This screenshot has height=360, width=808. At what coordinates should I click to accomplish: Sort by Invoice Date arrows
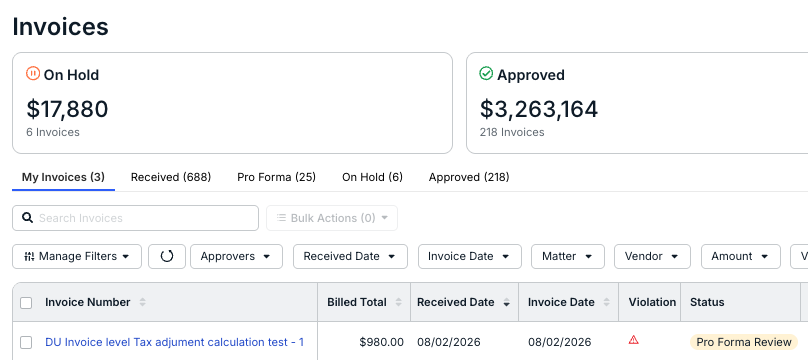(607, 302)
